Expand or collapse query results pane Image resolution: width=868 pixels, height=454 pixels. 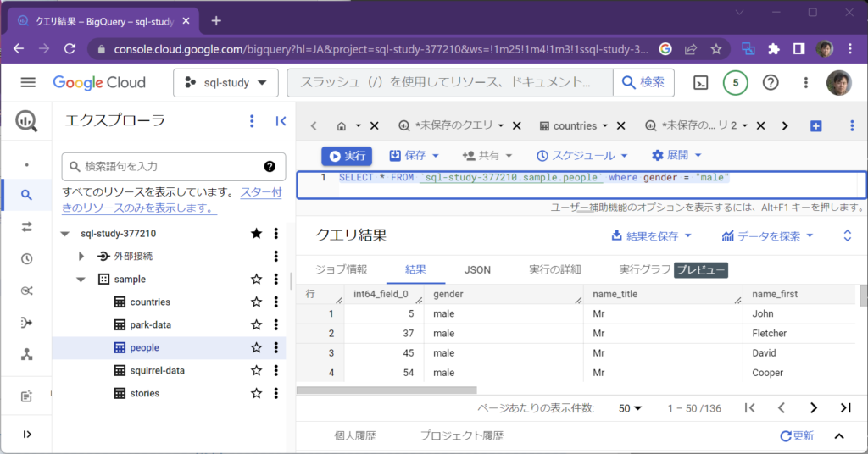point(847,236)
